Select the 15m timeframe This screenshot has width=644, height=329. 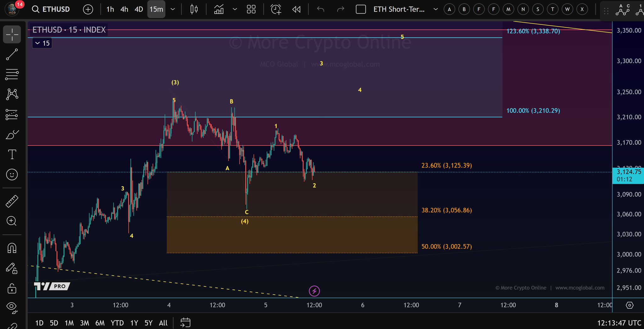156,9
